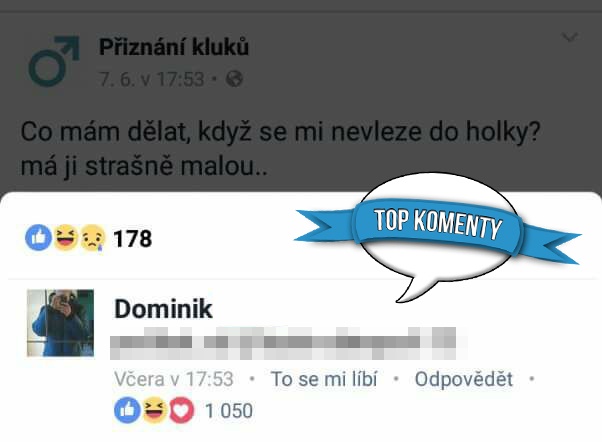Click the post's laughing haha reaction icon

click(x=66, y=238)
